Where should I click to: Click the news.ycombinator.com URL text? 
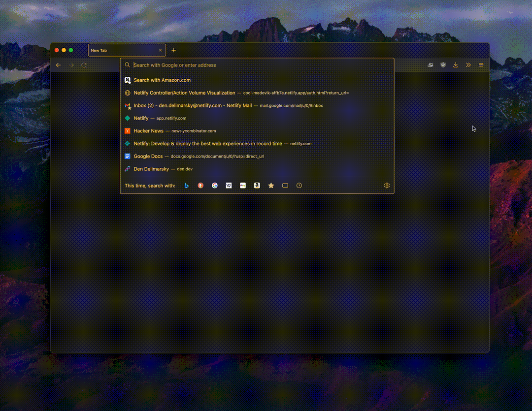click(194, 131)
